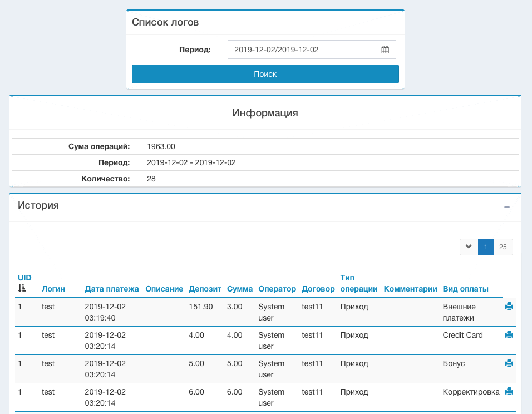Screen dimensions: 532x414
Task: Sort by Депозит column header
Action: (x=205, y=289)
